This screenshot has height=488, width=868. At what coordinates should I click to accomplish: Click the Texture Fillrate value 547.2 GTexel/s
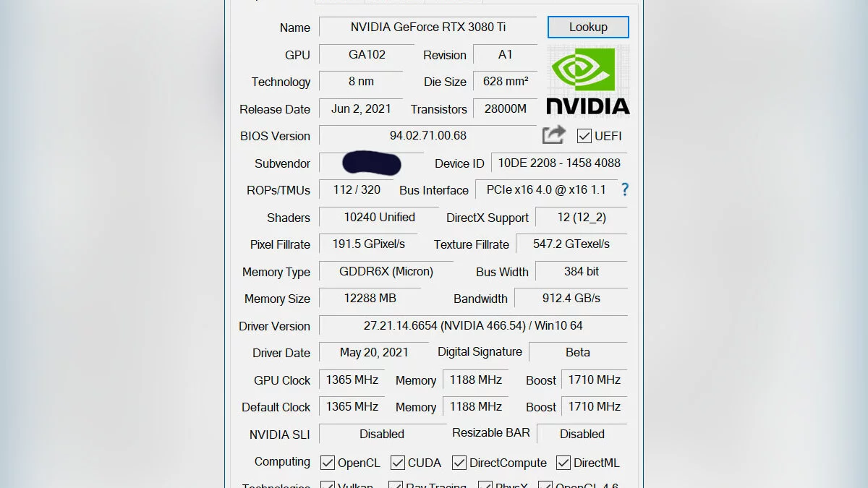571,244
